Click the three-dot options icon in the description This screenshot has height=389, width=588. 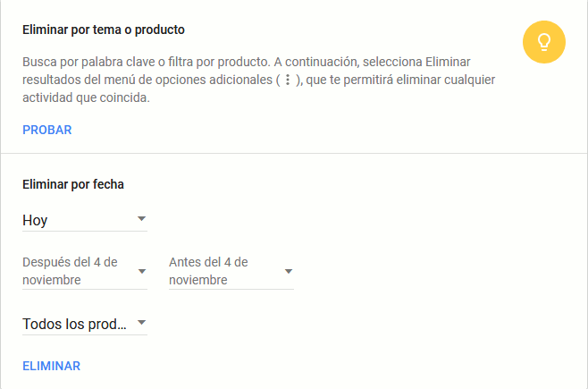click(x=287, y=80)
